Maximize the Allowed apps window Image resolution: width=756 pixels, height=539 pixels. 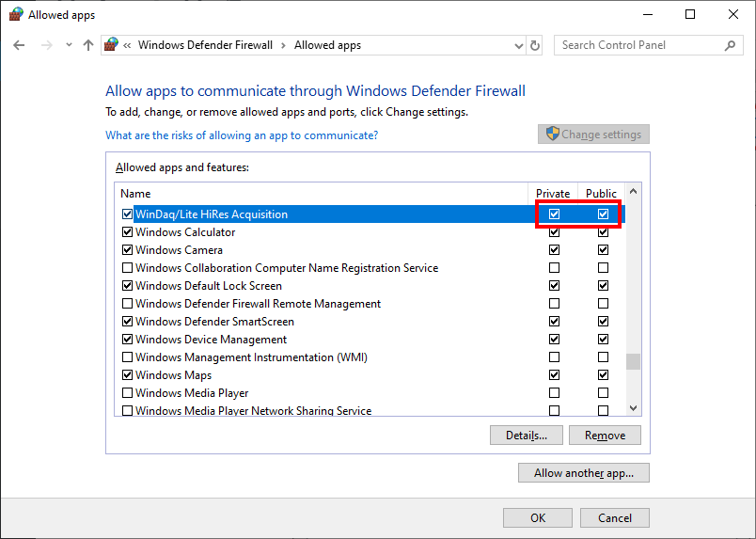[690, 14]
